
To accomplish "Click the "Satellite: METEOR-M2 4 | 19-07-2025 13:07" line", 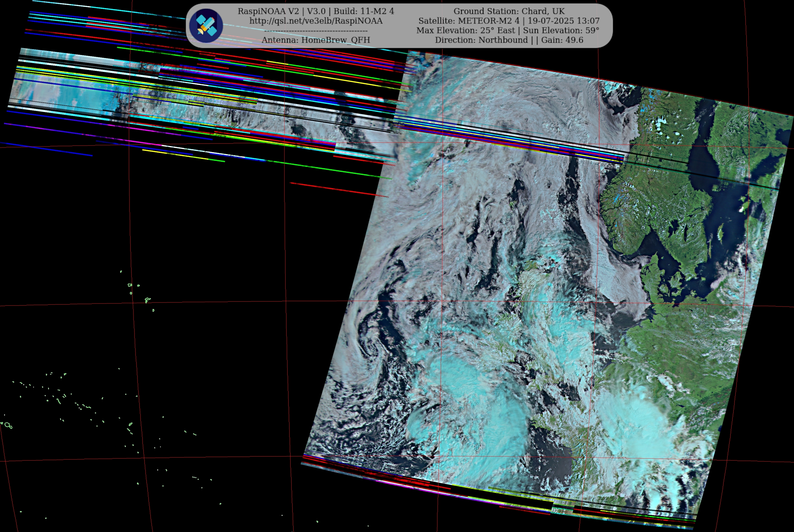I will pyautogui.click(x=509, y=21).
